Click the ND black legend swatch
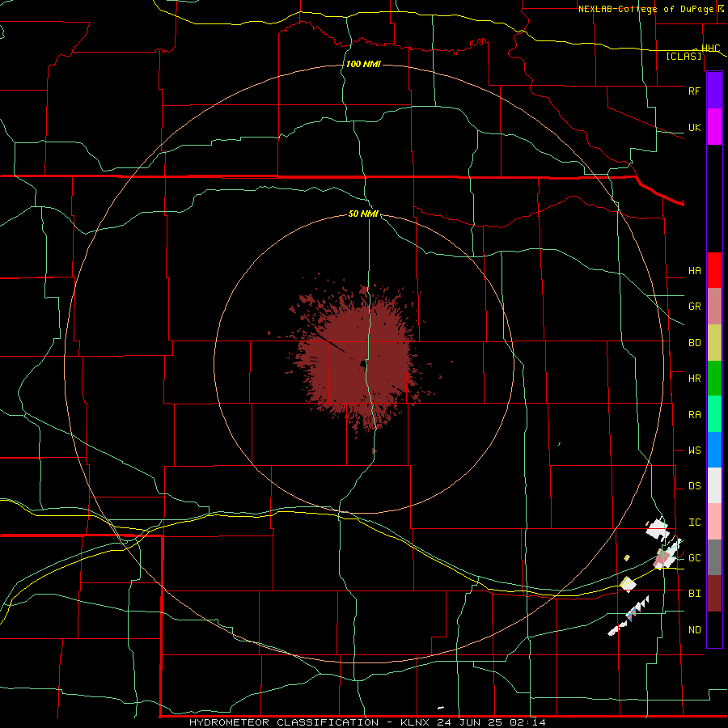728x728 pixels. pyautogui.click(x=714, y=629)
